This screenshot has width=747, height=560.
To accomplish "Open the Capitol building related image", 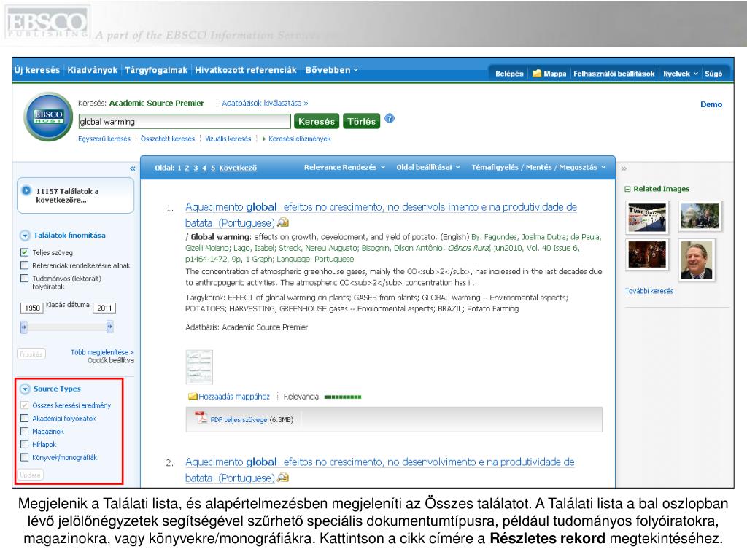I will (x=700, y=215).
